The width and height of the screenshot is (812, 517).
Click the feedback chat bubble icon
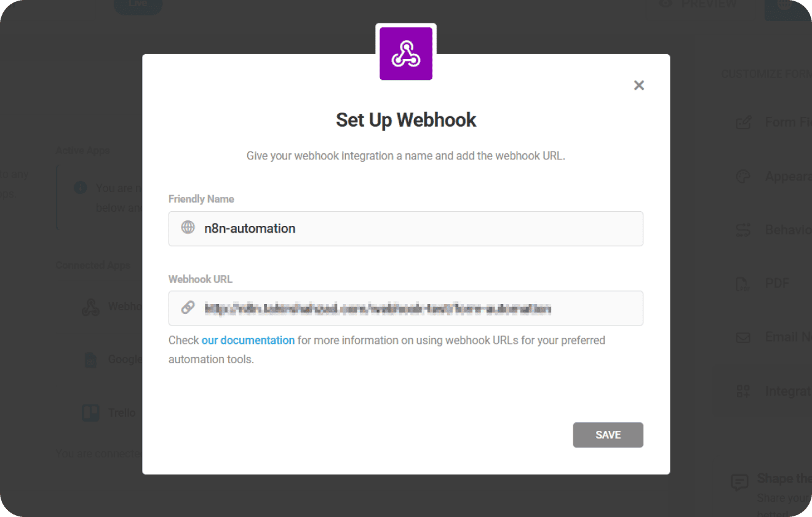pos(739,482)
